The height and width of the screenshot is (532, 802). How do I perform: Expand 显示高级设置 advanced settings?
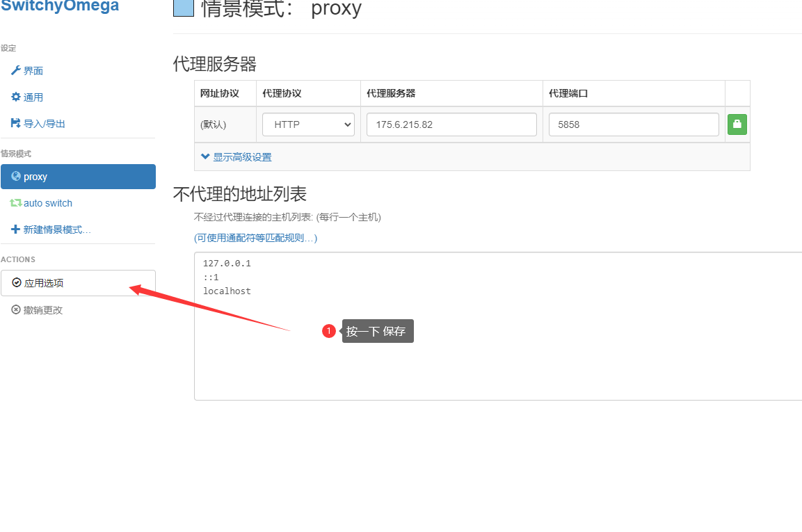236,157
